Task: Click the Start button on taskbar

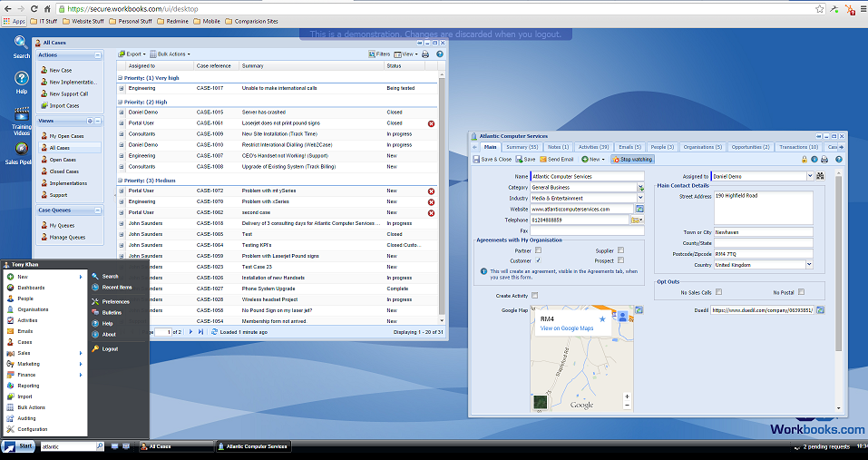Action: click(x=18, y=446)
